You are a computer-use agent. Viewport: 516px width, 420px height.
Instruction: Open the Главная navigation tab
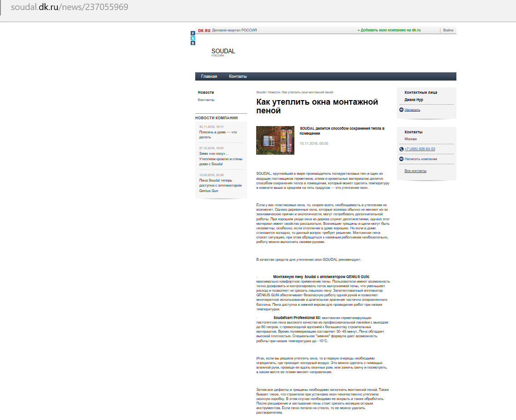coord(209,76)
